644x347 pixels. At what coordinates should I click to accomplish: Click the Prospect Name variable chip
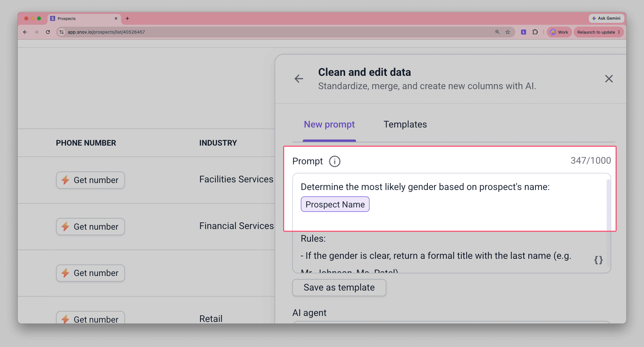(x=335, y=204)
